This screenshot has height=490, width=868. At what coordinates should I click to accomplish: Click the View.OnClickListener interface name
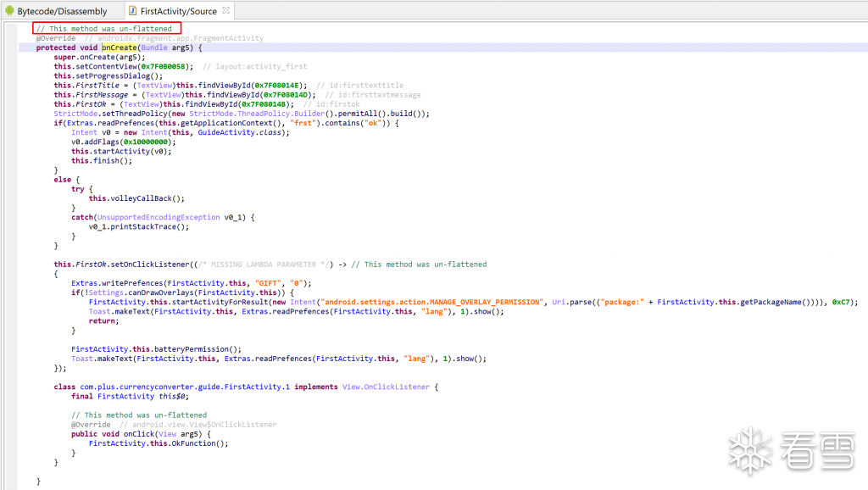[386, 387]
